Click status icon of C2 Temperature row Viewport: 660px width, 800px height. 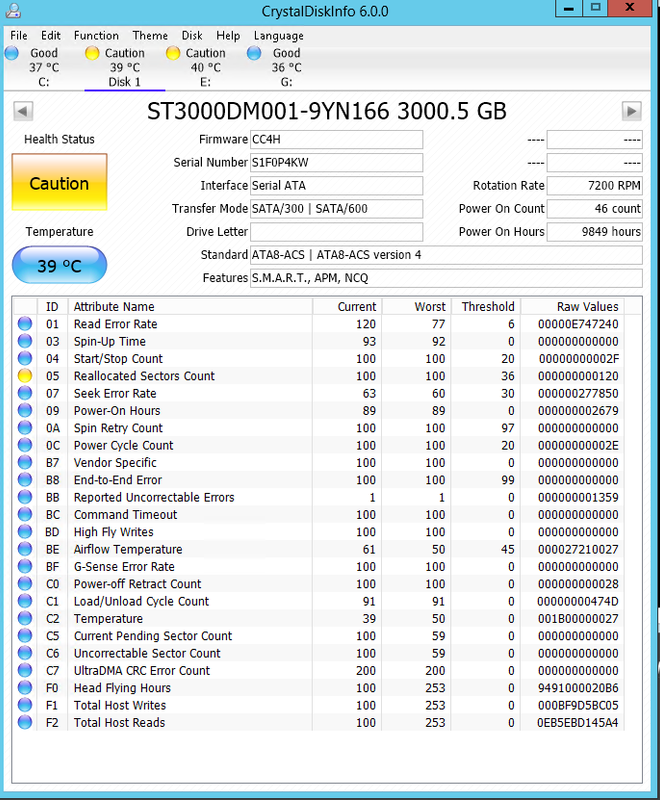coord(24,618)
